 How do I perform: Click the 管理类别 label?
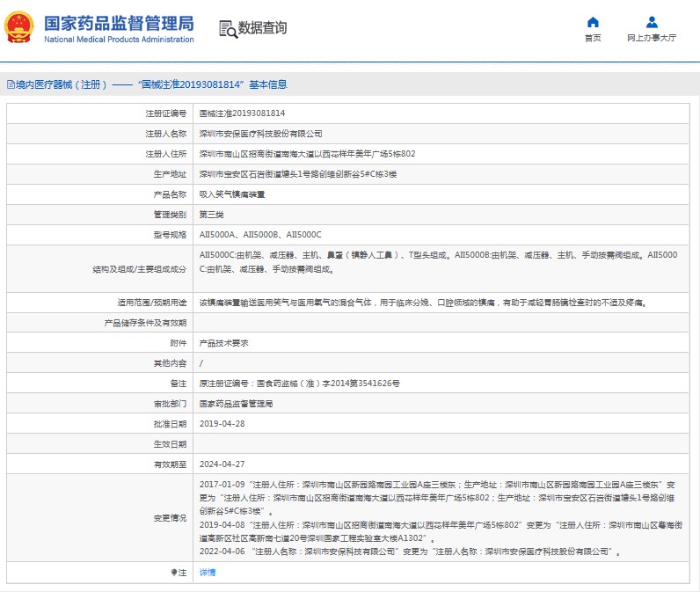coord(170,215)
